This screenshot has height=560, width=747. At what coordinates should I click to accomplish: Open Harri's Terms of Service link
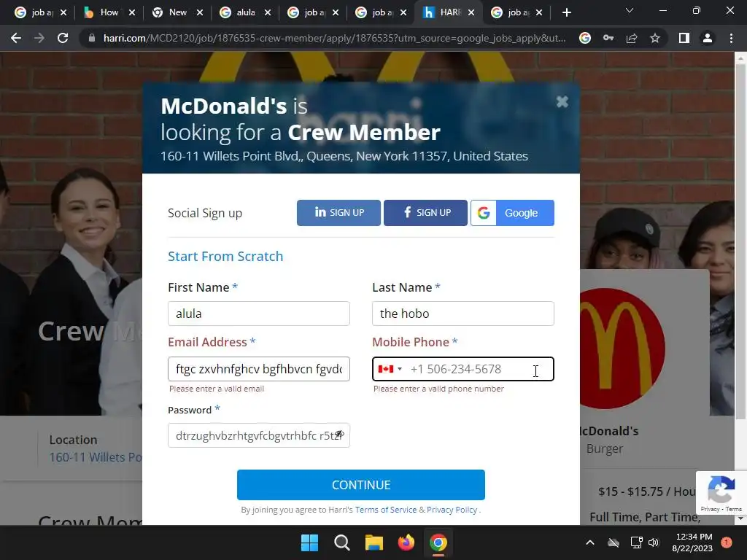(x=385, y=510)
